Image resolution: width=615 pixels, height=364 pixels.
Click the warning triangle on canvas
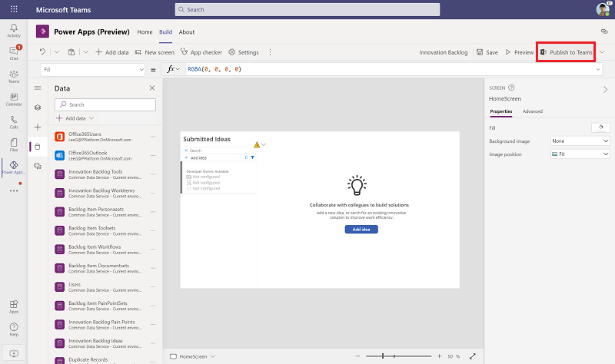pyautogui.click(x=257, y=144)
